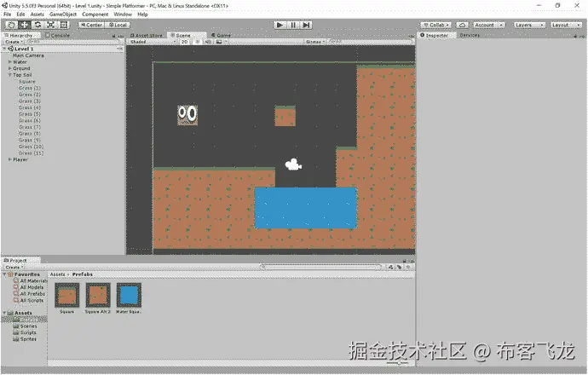Select Main Camera in Hierarchy
Viewport: 588px width, 375px height.
(x=28, y=55)
